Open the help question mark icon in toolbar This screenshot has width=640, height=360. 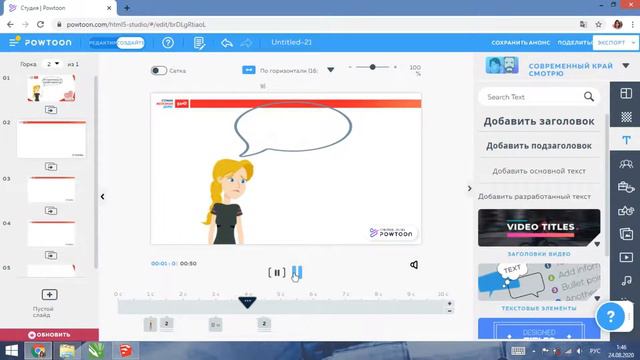(x=168, y=42)
